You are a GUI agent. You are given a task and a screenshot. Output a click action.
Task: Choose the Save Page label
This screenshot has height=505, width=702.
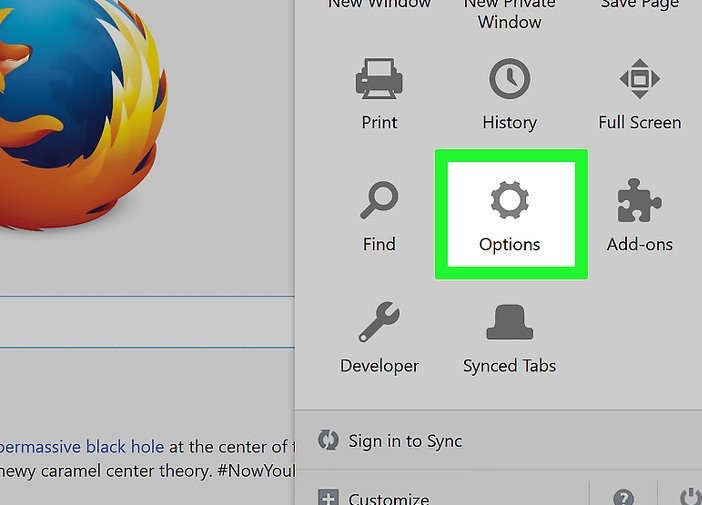pyautogui.click(x=639, y=5)
